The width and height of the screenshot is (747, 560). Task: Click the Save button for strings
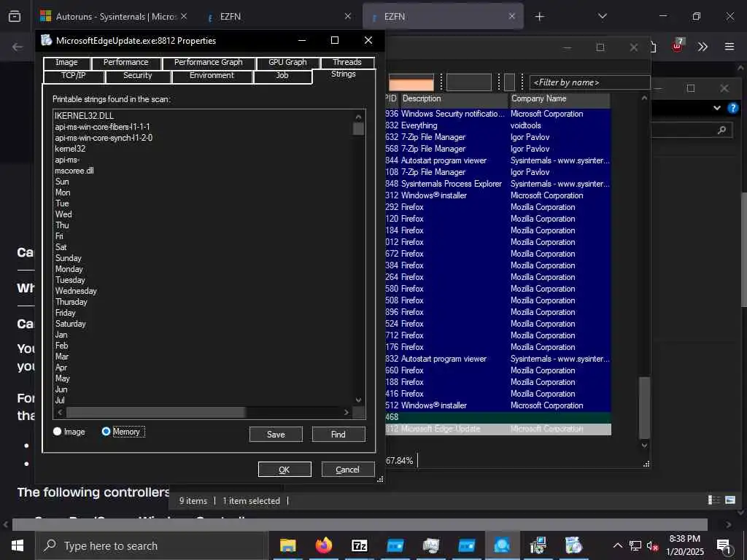(x=276, y=435)
